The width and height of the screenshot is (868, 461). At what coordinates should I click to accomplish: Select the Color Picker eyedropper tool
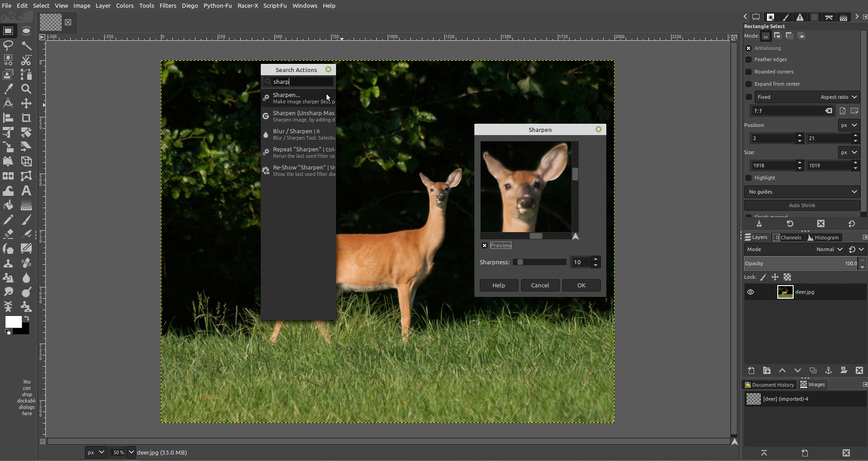8,89
